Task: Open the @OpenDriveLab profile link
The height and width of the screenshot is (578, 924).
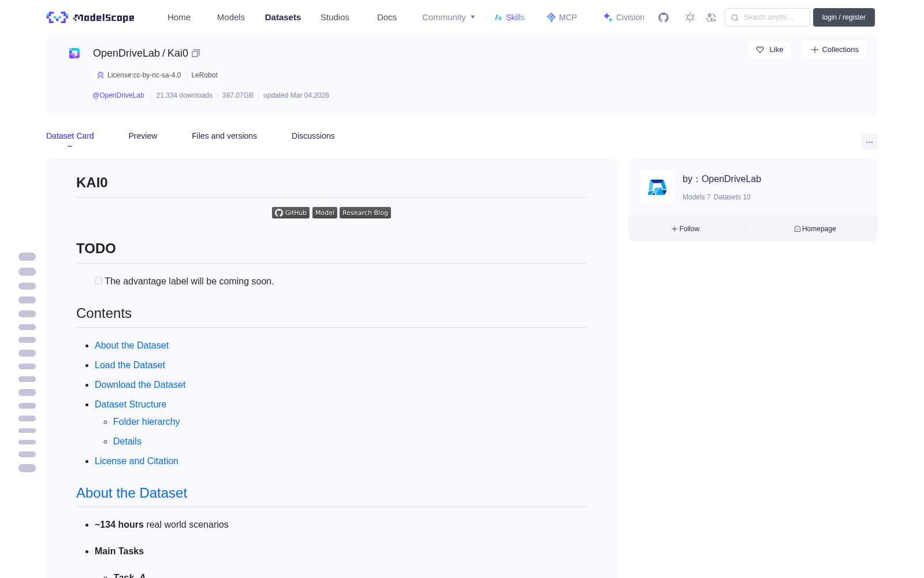Action: [x=118, y=95]
